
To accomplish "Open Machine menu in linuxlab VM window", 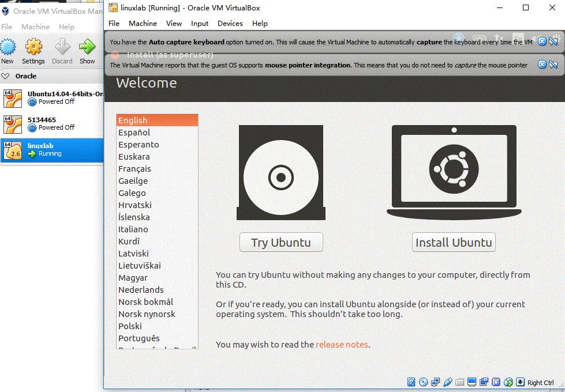I will pos(143,24).
